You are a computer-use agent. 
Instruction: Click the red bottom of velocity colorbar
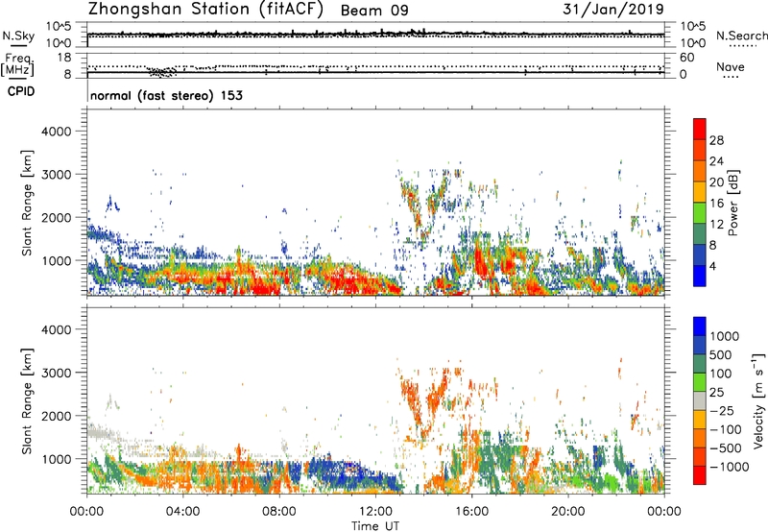700,475
